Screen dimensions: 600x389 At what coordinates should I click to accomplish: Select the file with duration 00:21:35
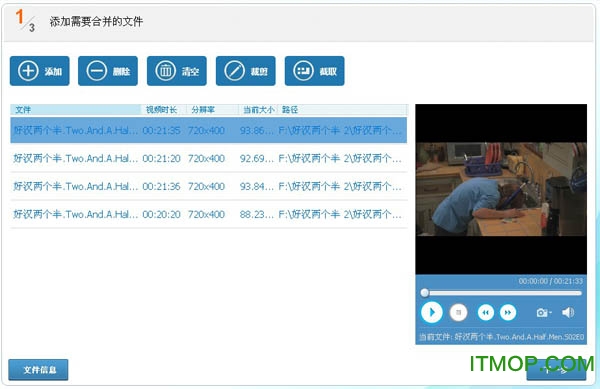209,130
